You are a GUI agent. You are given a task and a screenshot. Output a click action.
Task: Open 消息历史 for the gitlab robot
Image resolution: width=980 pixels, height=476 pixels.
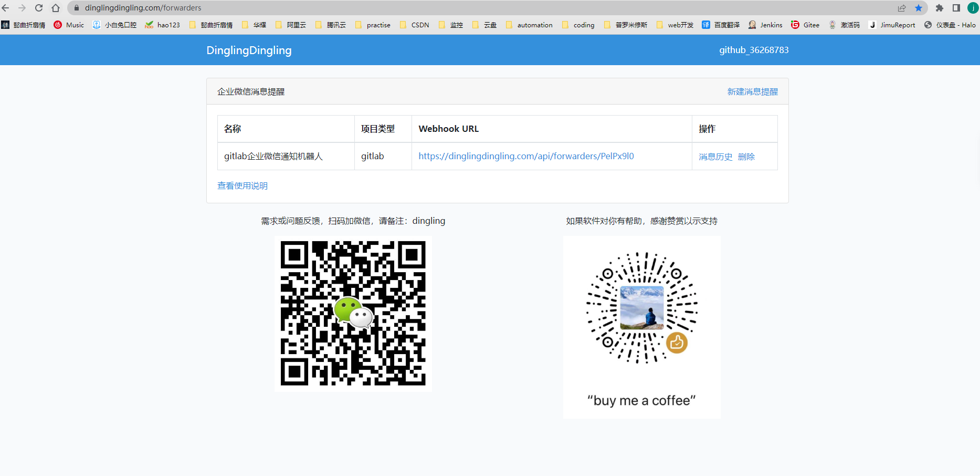715,157
